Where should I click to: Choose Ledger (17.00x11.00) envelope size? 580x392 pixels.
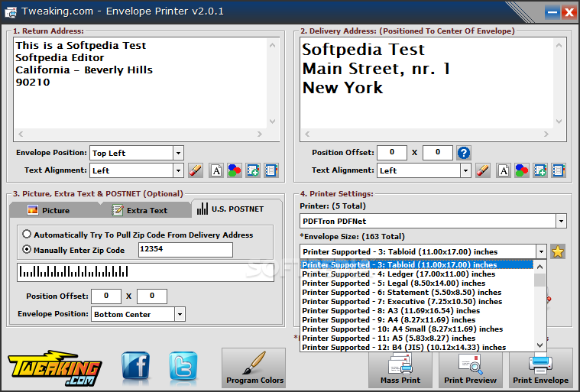tap(417, 274)
